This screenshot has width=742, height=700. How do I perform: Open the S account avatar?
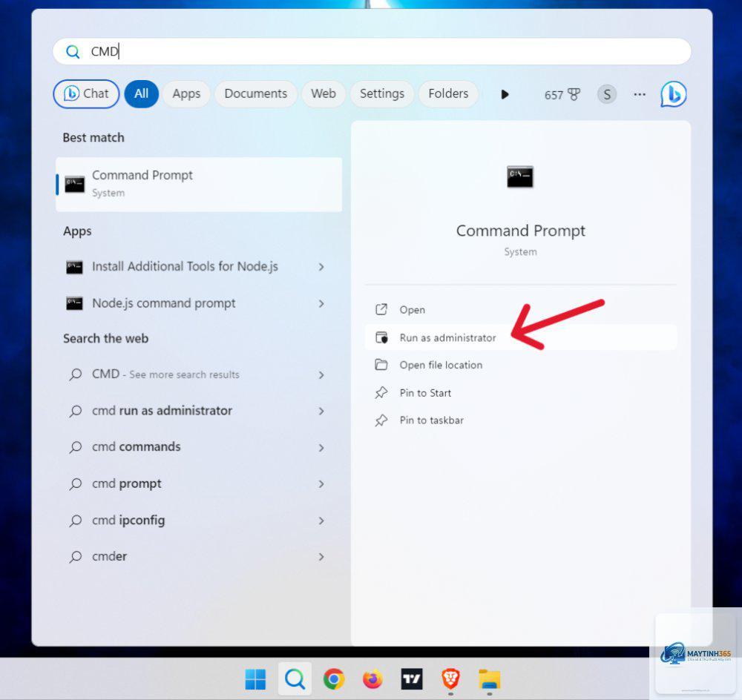coord(607,94)
